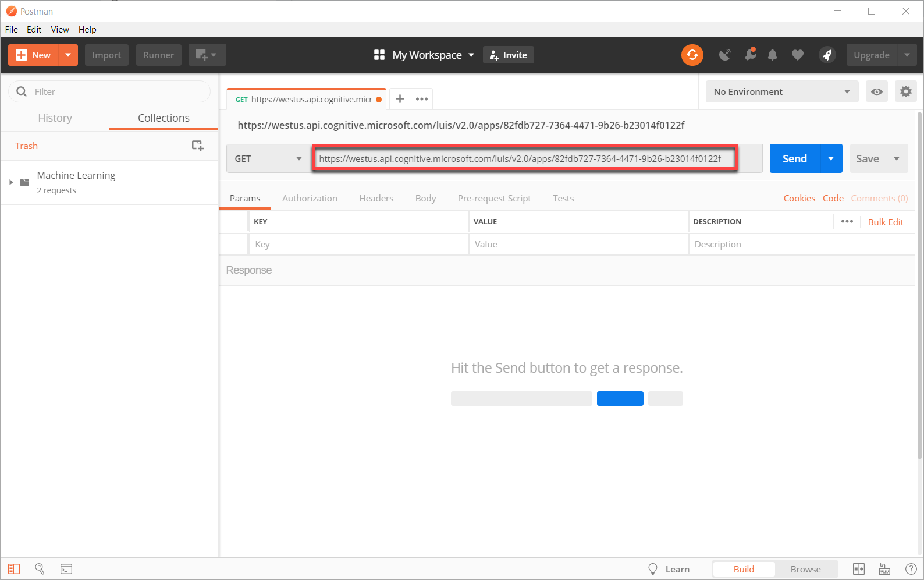The width and height of the screenshot is (924, 580).
Task: Open the Tests tab
Action: [563, 198]
